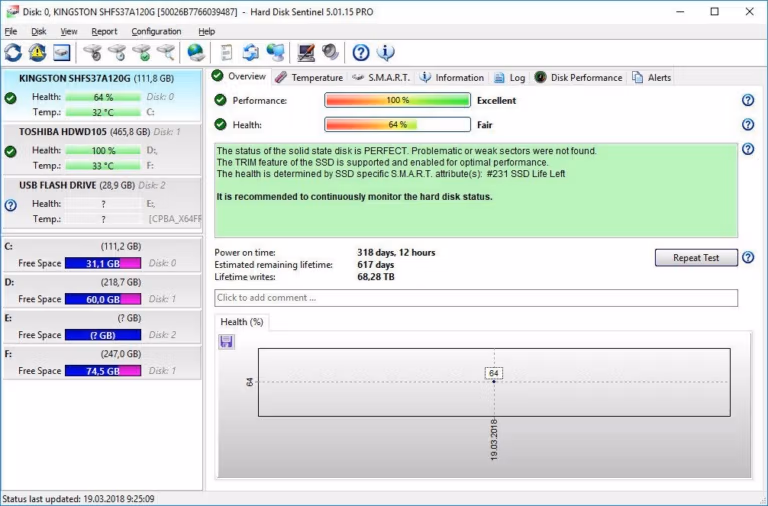Click the disk with magnifying glass icon
The image size is (768, 506).
(x=166, y=52)
